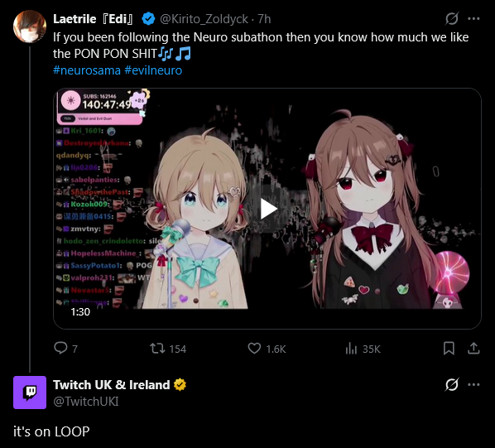This screenshot has height=448, width=495.
Task: Like the tweet with 1.6K hearts
Action: coord(254,349)
